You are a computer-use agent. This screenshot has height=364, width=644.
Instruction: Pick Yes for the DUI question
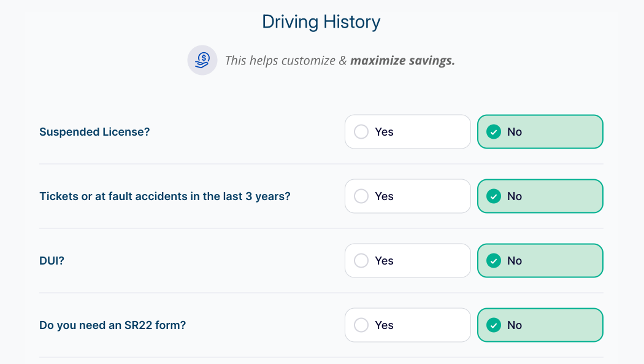[x=407, y=261]
